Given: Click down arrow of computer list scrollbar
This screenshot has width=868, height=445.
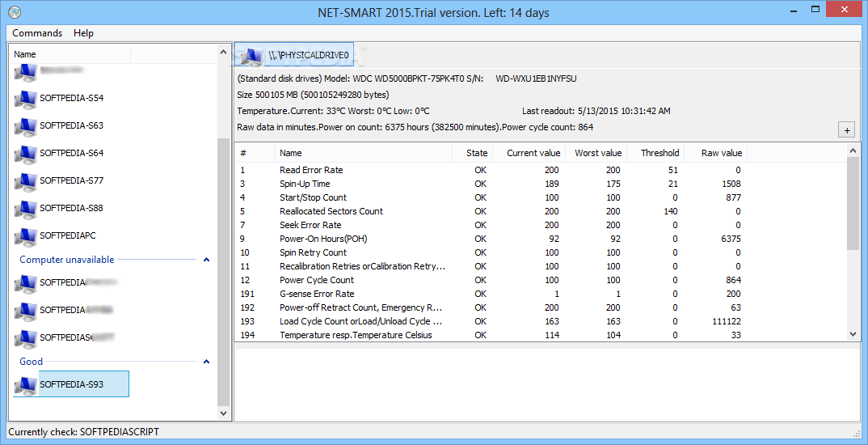Looking at the screenshot, I should (x=223, y=413).
